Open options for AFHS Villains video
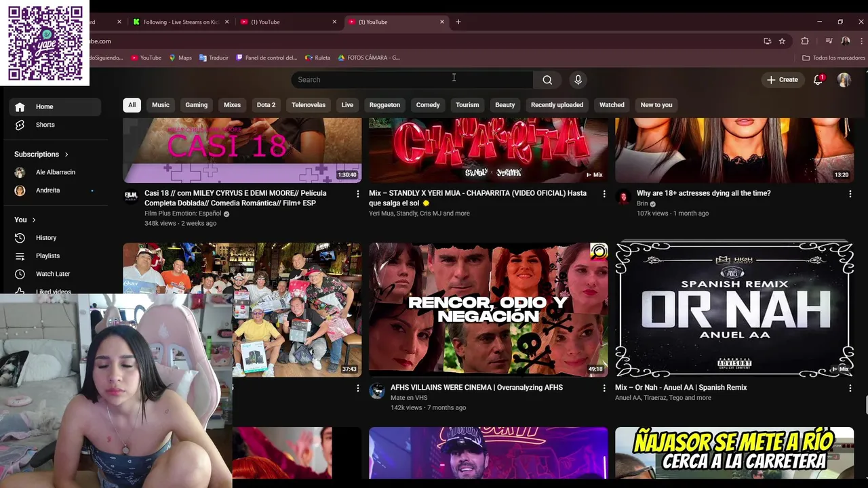868x488 pixels. tap(604, 388)
